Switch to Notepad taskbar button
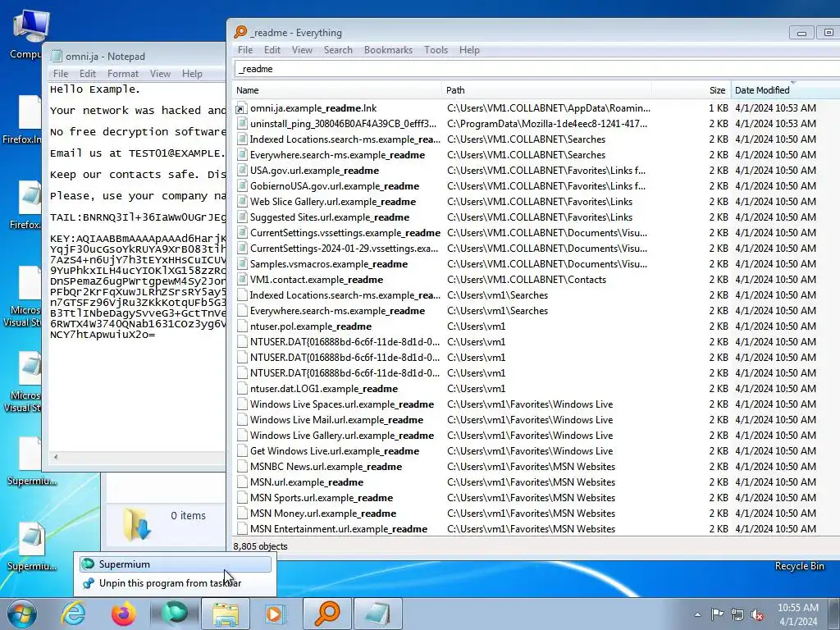This screenshot has height=630, width=840. (x=378, y=614)
